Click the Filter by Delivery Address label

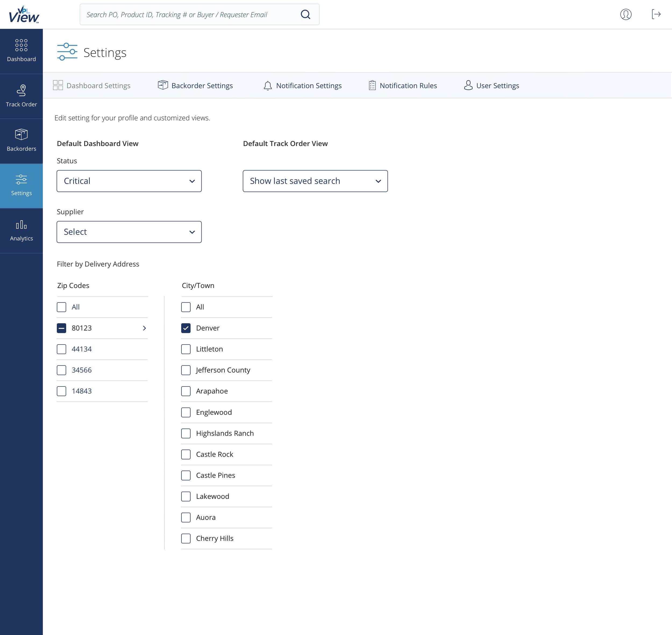[98, 264]
